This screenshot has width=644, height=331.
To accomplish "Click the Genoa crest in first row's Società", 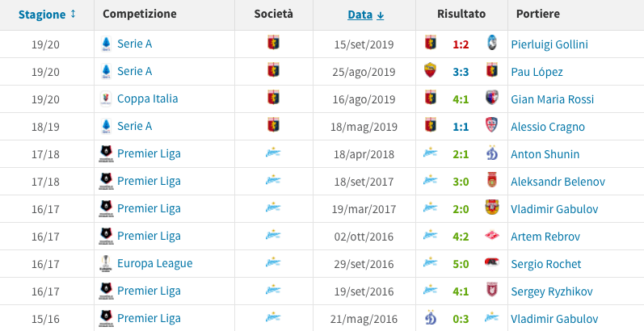I will tap(274, 44).
